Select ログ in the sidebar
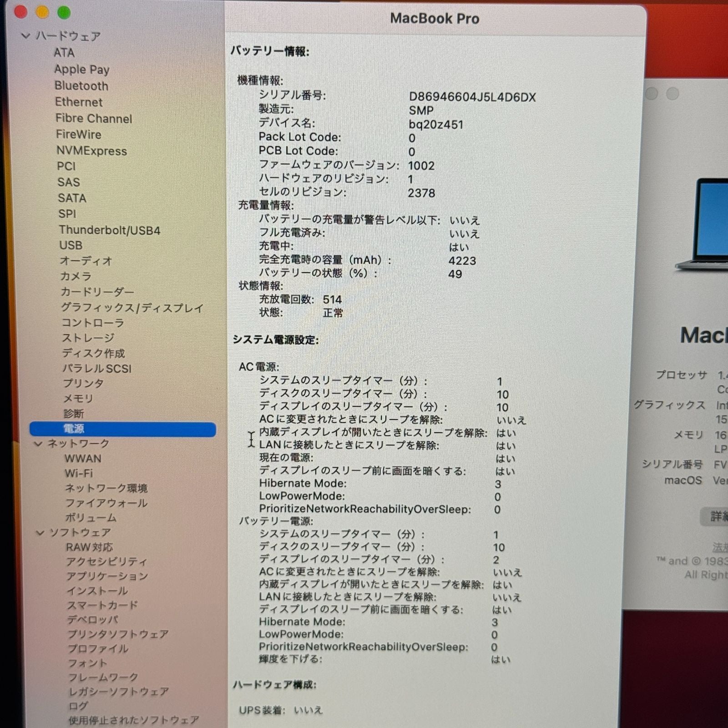Viewport: 728px width, 728px height. pos(78,706)
